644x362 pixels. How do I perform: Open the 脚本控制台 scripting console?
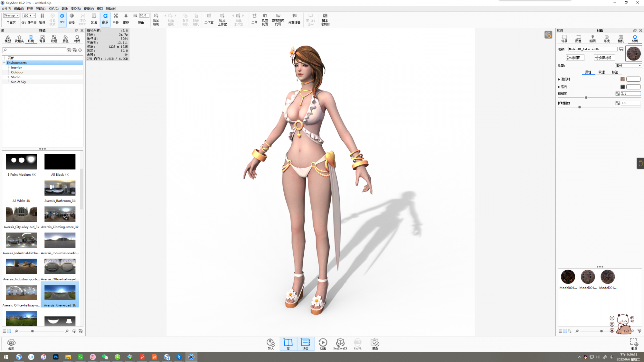point(325,19)
